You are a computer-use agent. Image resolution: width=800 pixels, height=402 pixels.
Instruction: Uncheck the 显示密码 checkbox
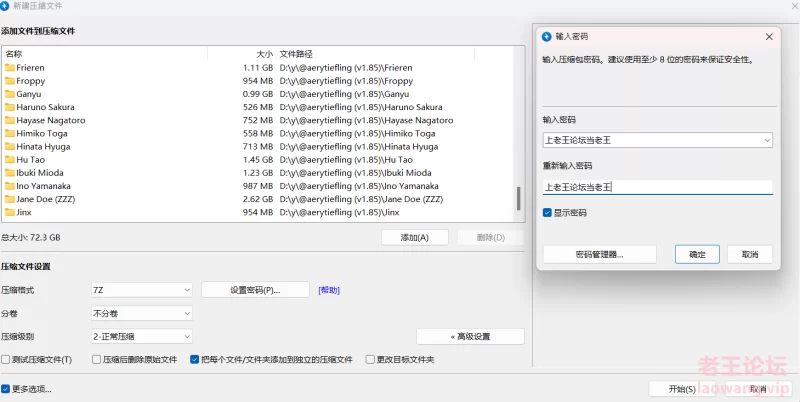[546, 213]
